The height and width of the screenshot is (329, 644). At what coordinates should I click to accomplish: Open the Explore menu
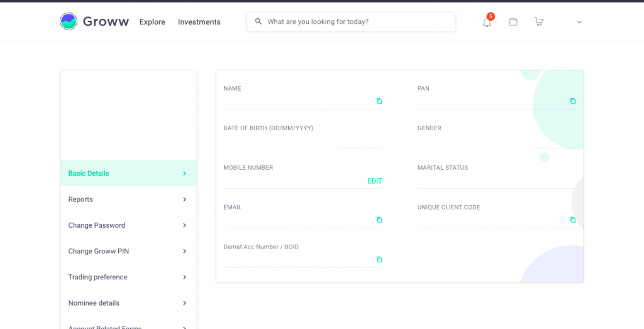pos(152,22)
